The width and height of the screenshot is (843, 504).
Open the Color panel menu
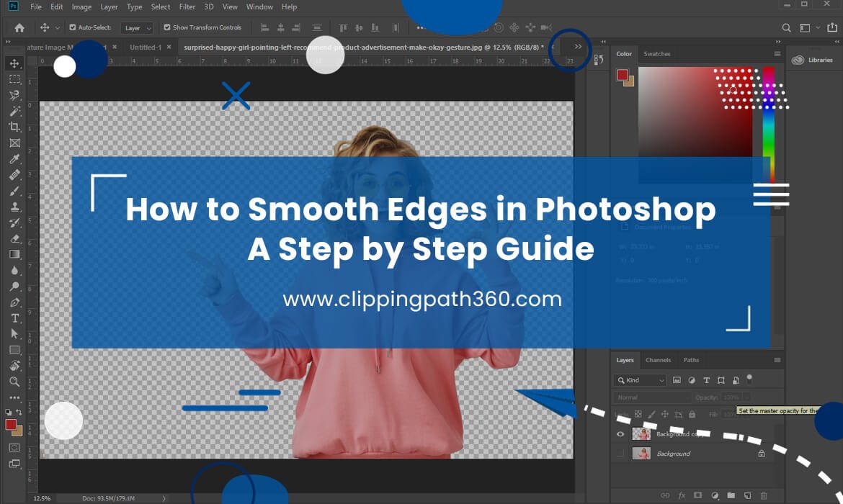pyautogui.click(x=777, y=54)
